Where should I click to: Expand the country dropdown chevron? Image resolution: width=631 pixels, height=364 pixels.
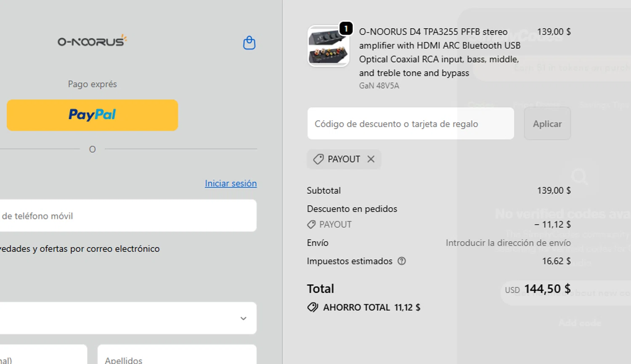243,318
